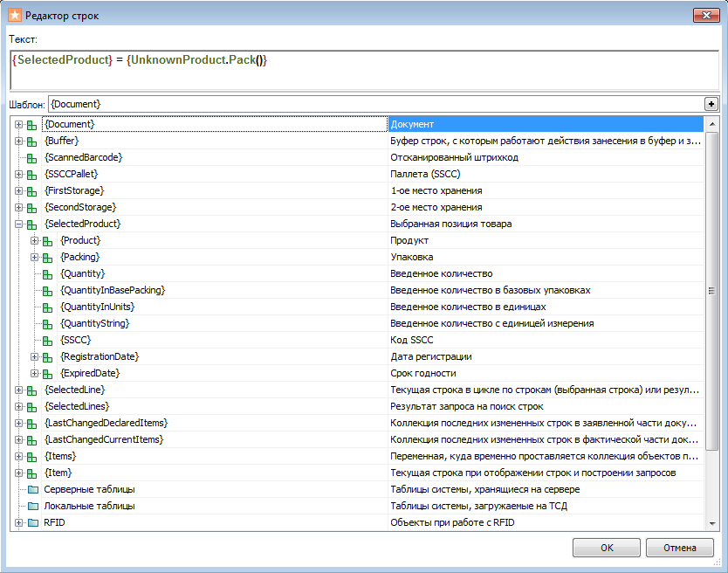Close the Редактор строк dialog
The width and height of the screenshot is (728, 573).
[x=706, y=16]
